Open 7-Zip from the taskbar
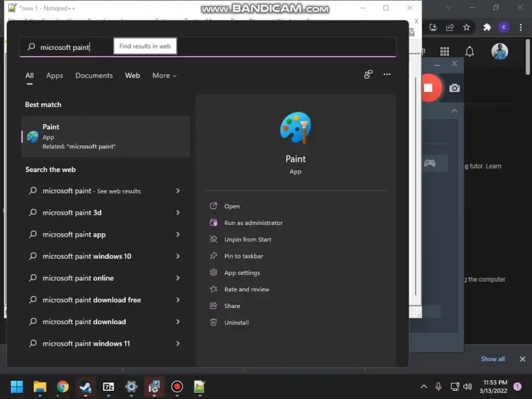This screenshot has height=399, width=532. [x=108, y=387]
